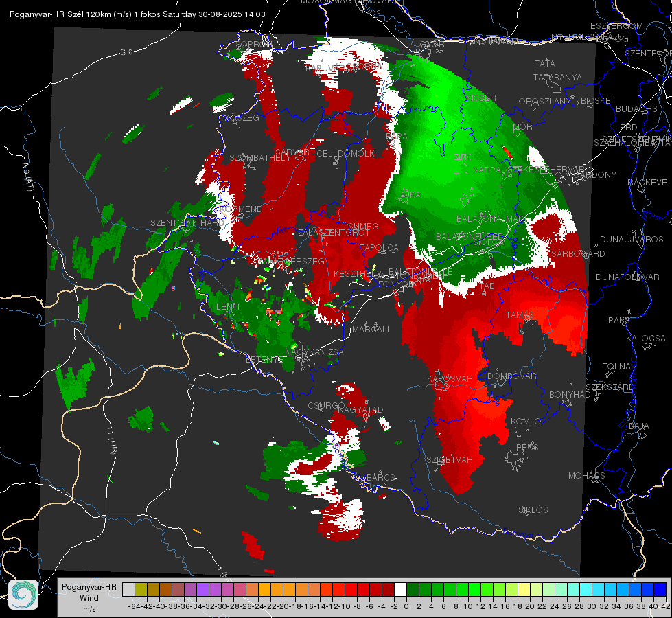This screenshot has height=618, width=672.
Task: Click the swirl weather logo icon
Action: click(23, 595)
